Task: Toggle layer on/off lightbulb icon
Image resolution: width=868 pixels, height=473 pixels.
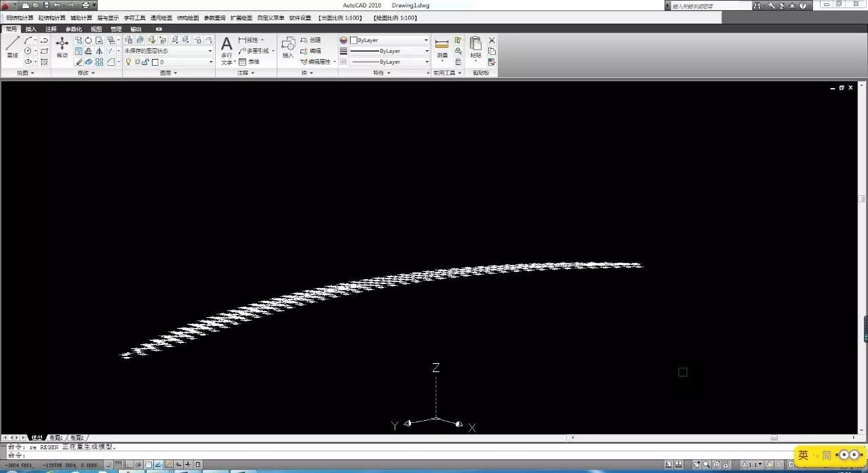Action: pyautogui.click(x=128, y=62)
